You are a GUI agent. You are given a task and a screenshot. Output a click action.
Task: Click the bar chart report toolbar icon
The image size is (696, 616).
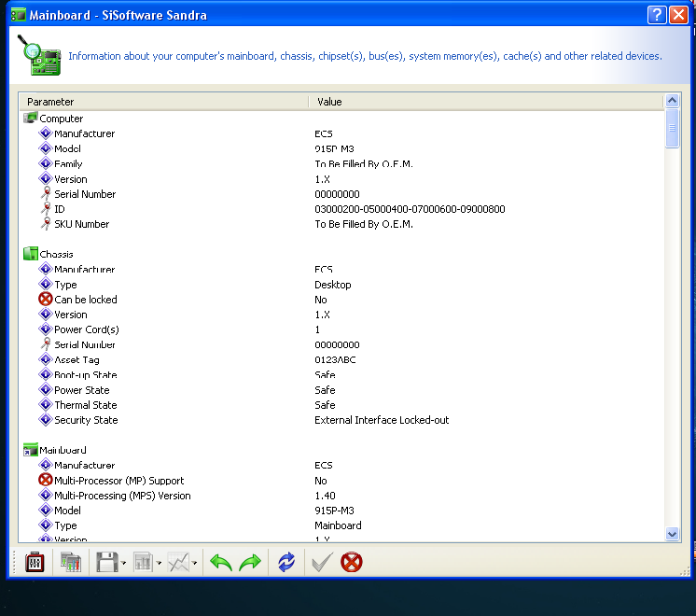click(x=143, y=562)
